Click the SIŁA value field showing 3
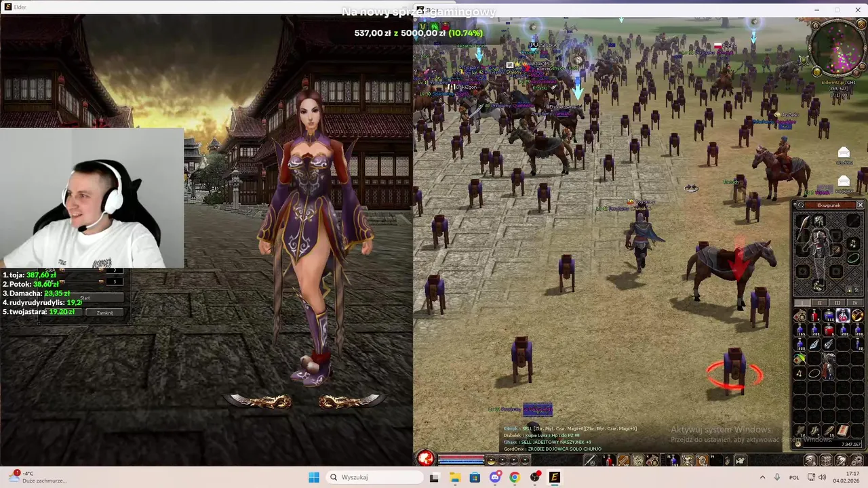 [115, 272]
